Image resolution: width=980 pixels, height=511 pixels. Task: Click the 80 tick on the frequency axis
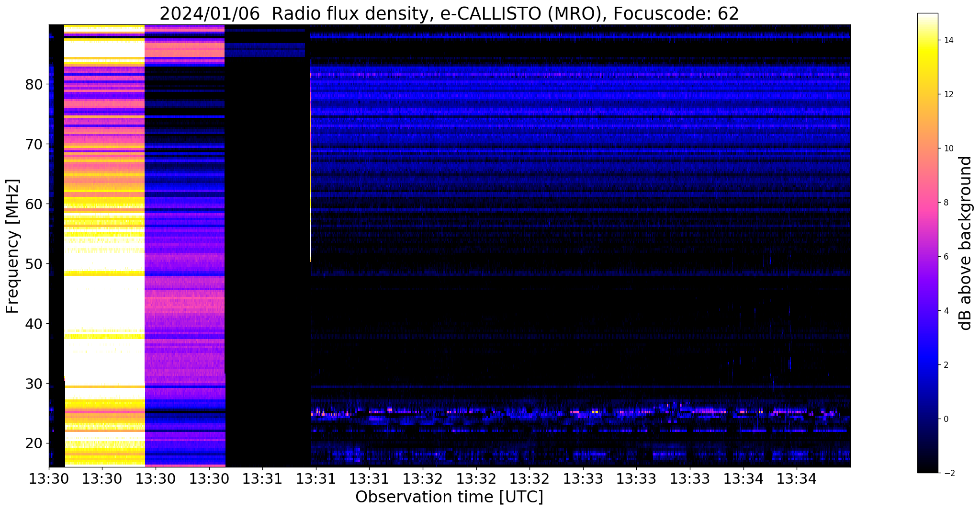click(34, 84)
